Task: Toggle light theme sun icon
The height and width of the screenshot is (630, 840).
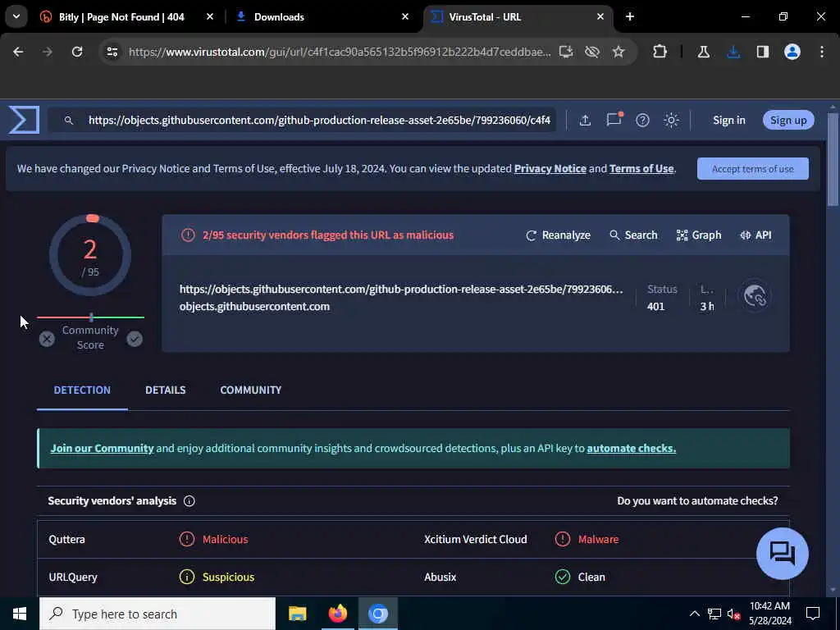Action: tap(671, 120)
